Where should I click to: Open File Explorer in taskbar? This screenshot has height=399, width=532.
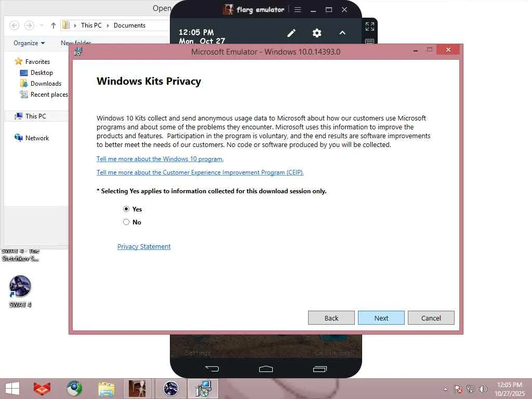(x=106, y=389)
